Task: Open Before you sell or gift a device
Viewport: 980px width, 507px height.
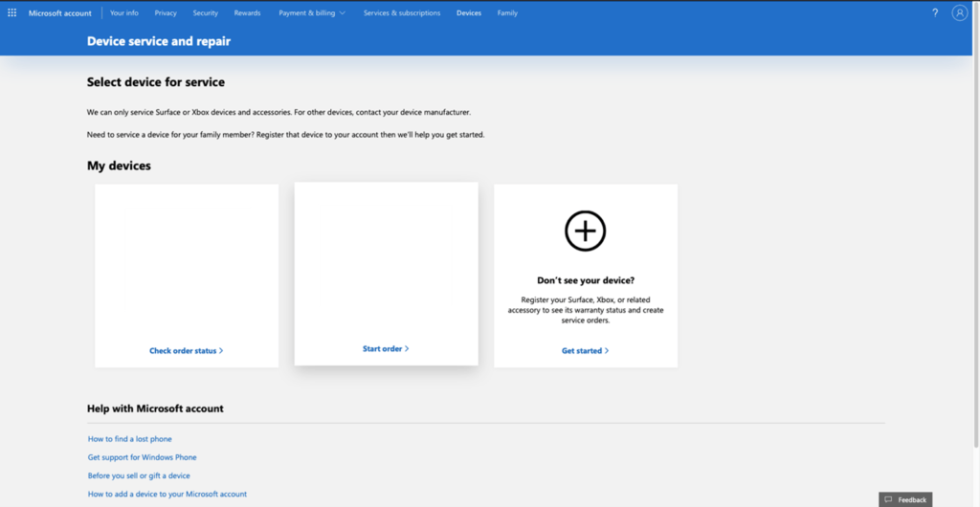Action: pos(139,475)
